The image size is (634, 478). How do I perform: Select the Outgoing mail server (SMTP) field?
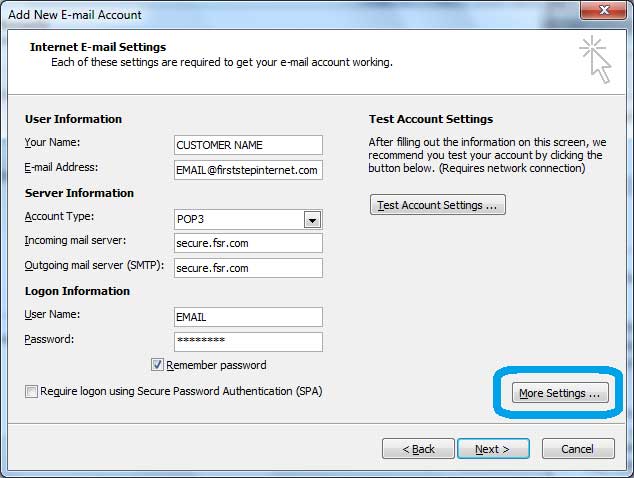coord(248,268)
